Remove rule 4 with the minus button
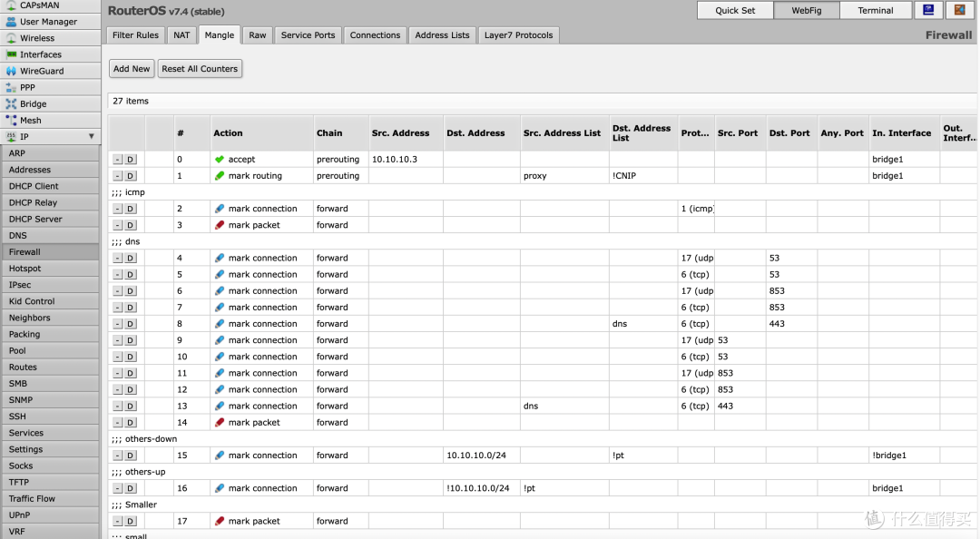This screenshot has width=980, height=539. tap(117, 259)
